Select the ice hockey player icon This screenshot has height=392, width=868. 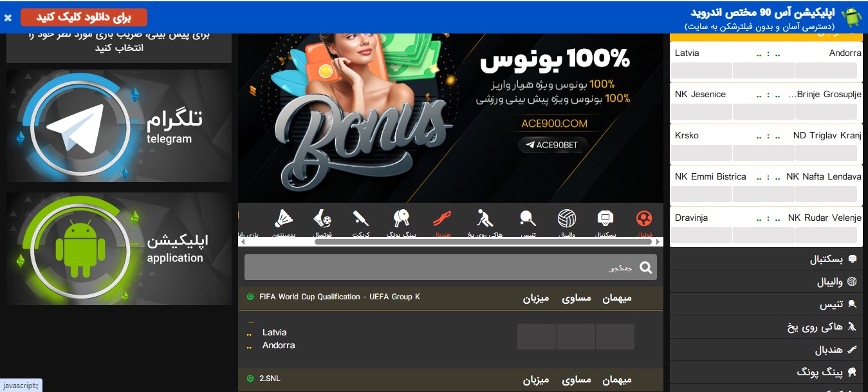click(x=485, y=219)
